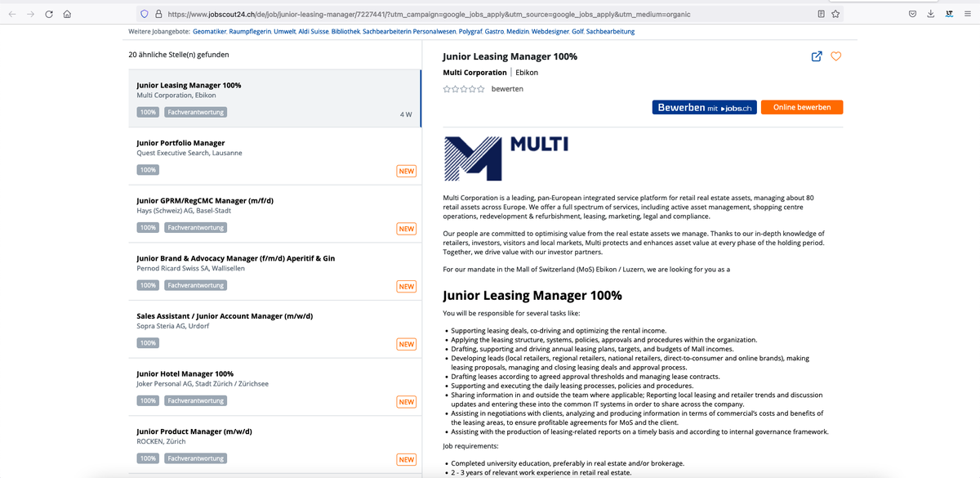Click NEW badge on Sales Assistant listing
The image size is (980, 478).
[x=406, y=344]
